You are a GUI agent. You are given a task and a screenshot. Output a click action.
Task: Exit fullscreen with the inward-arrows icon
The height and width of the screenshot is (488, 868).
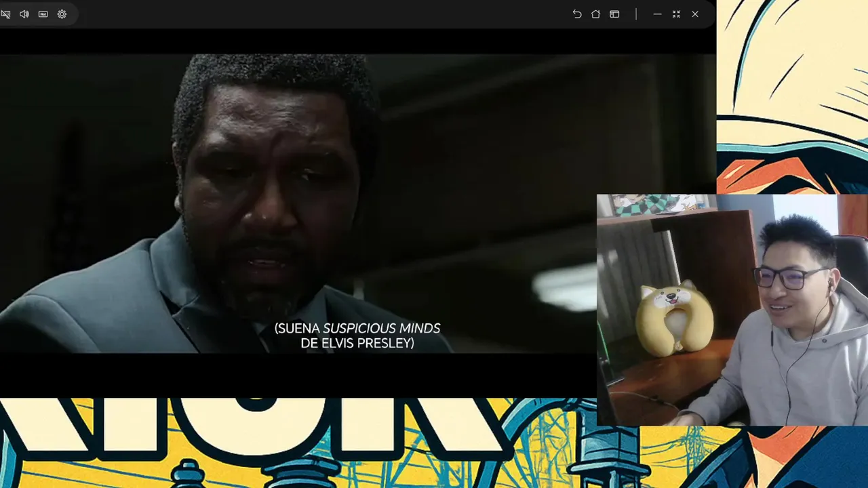click(x=676, y=14)
